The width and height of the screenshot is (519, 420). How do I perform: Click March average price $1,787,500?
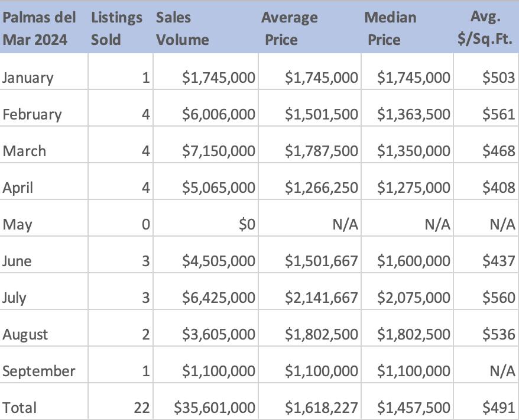[321, 151]
